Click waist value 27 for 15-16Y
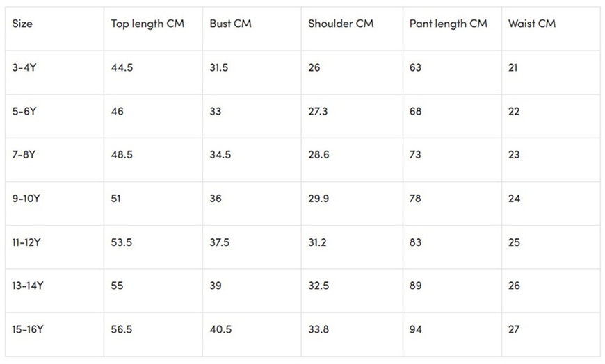This screenshot has height=364, width=605. pos(513,329)
